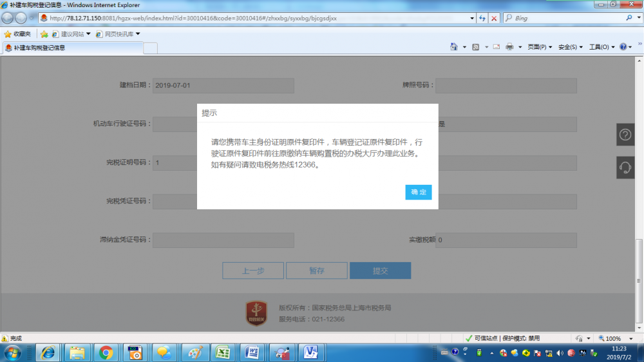Click the tax bureau shield logo
This screenshot has width=644, height=362.
(x=256, y=313)
